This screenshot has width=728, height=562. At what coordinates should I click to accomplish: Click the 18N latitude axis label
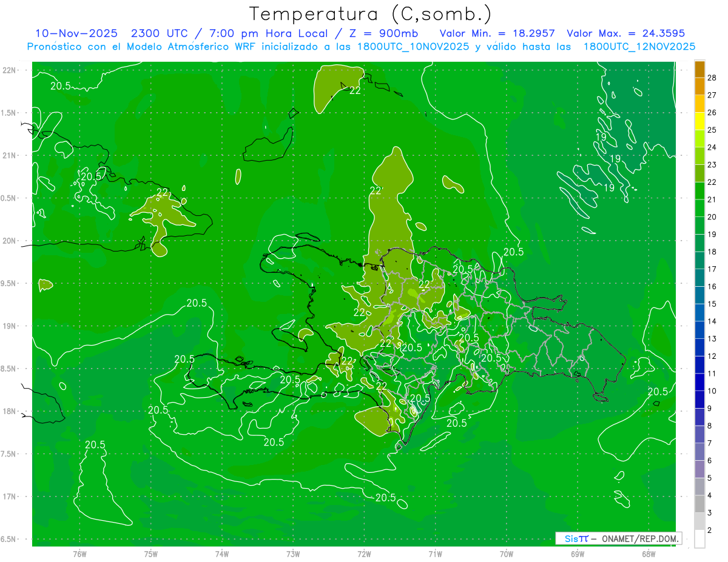[x=10, y=411]
